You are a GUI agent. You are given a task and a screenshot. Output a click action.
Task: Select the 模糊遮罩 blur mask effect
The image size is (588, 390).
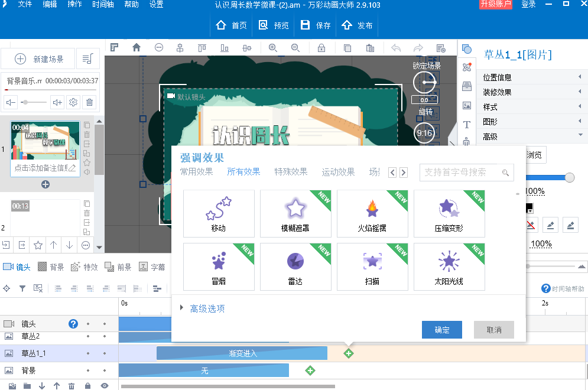tap(295, 213)
